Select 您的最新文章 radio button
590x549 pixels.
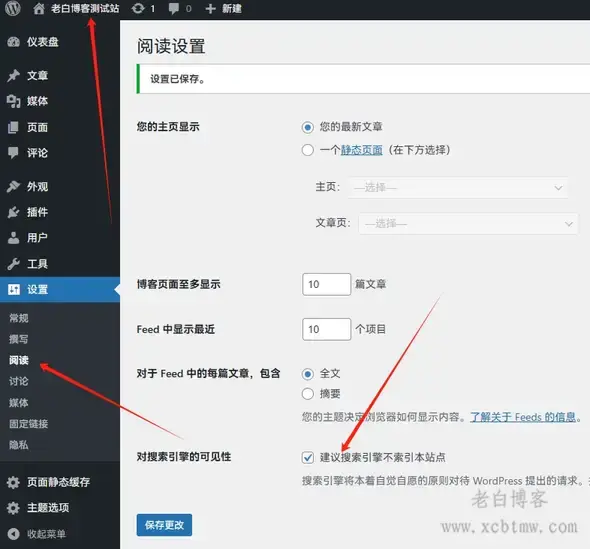click(307, 127)
